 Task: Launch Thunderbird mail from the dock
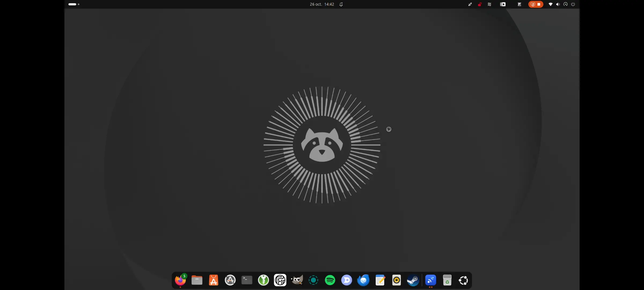pos(363,280)
